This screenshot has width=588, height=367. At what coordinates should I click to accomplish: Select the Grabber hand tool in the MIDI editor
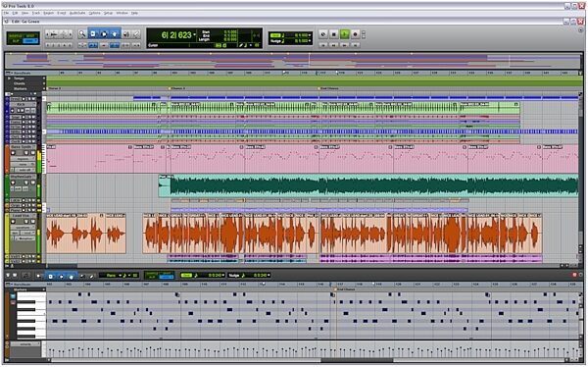[x=71, y=276]
